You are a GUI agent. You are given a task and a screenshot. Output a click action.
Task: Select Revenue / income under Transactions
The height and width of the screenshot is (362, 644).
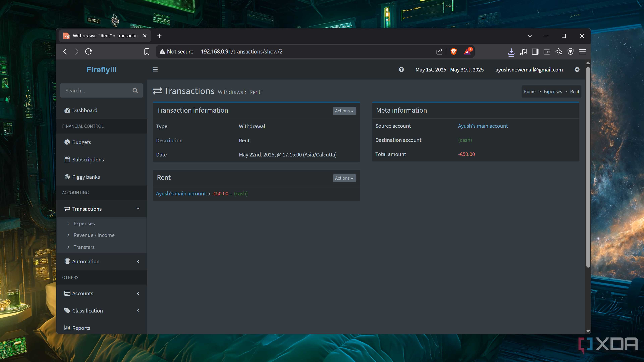[94, 235]
